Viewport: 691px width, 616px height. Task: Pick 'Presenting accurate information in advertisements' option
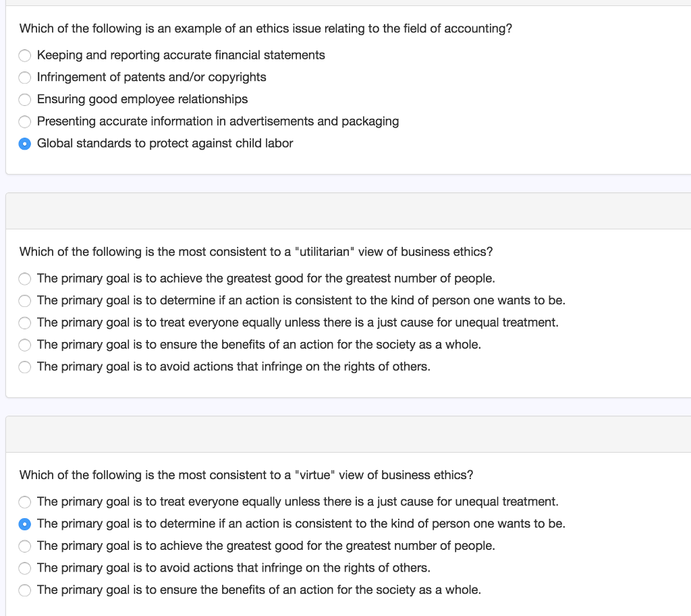pyautogui.click(x=25, y=122)
